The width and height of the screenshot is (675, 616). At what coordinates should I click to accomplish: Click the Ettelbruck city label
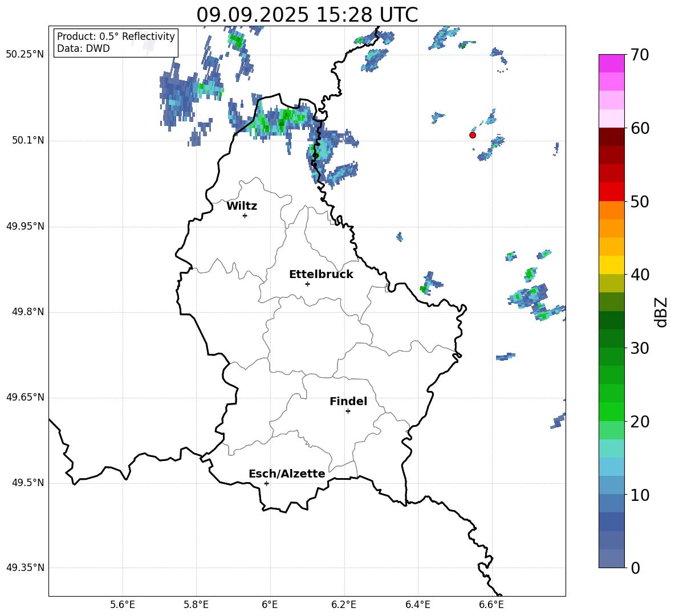(x=321, y=275)
